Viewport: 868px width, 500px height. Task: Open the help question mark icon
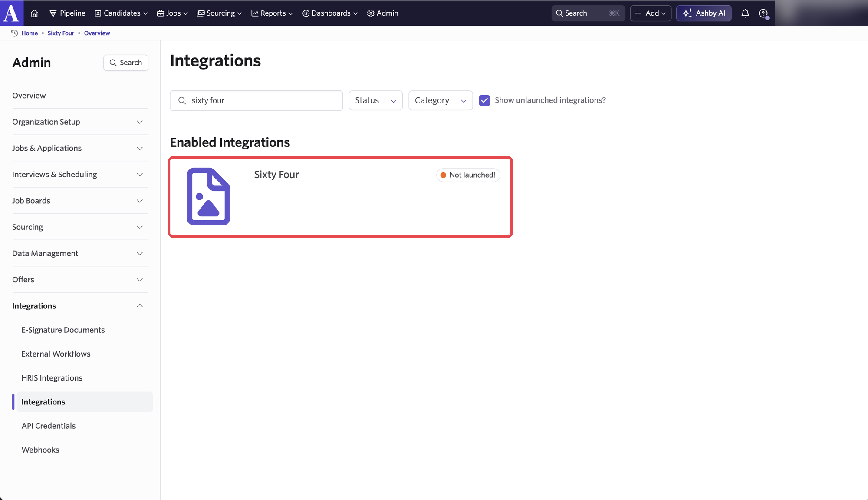[x=763, y=13]
